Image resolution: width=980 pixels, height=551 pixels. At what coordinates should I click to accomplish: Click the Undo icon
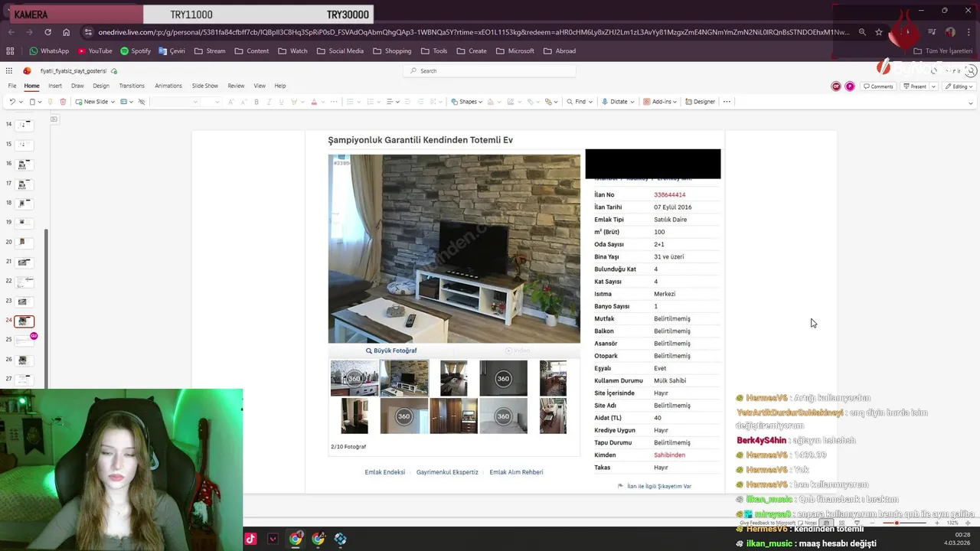click(11, 102)
